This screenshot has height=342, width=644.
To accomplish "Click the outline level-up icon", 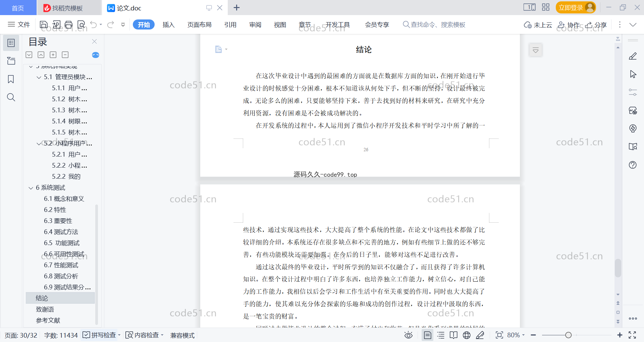I will pyautogui.click(x=41, y=55).
